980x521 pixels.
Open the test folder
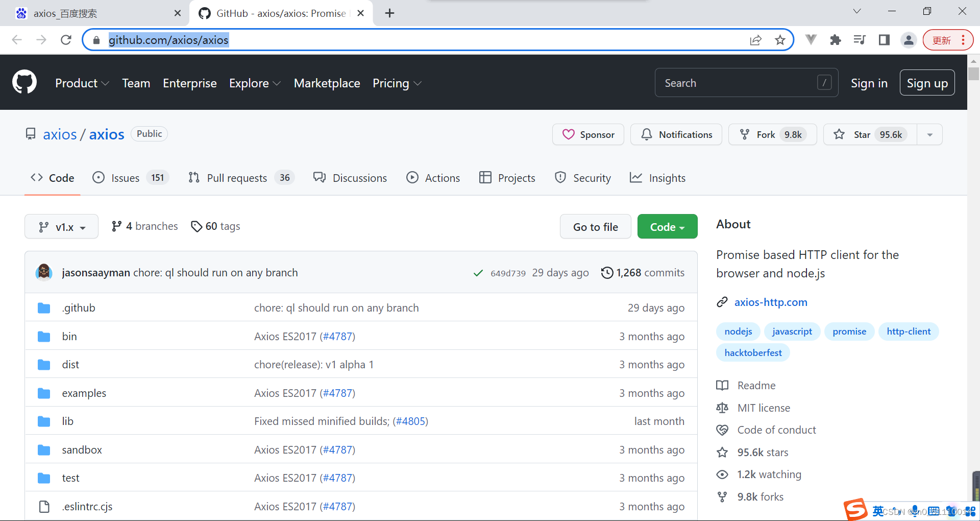(x=71, y=478)
